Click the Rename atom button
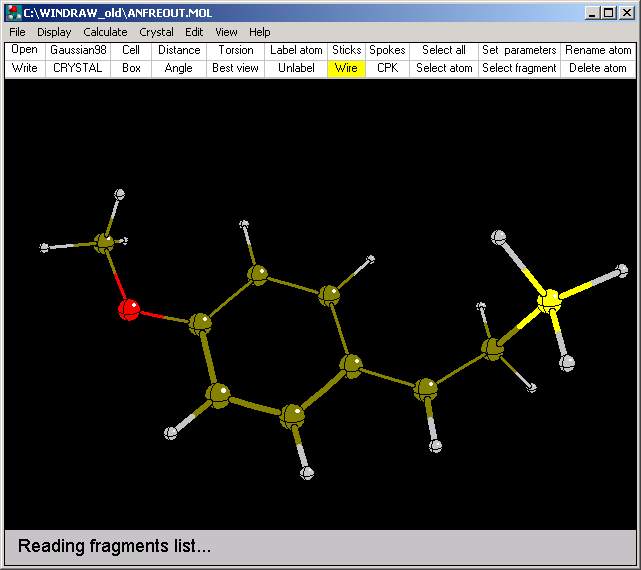 click(x=598, y=50)
